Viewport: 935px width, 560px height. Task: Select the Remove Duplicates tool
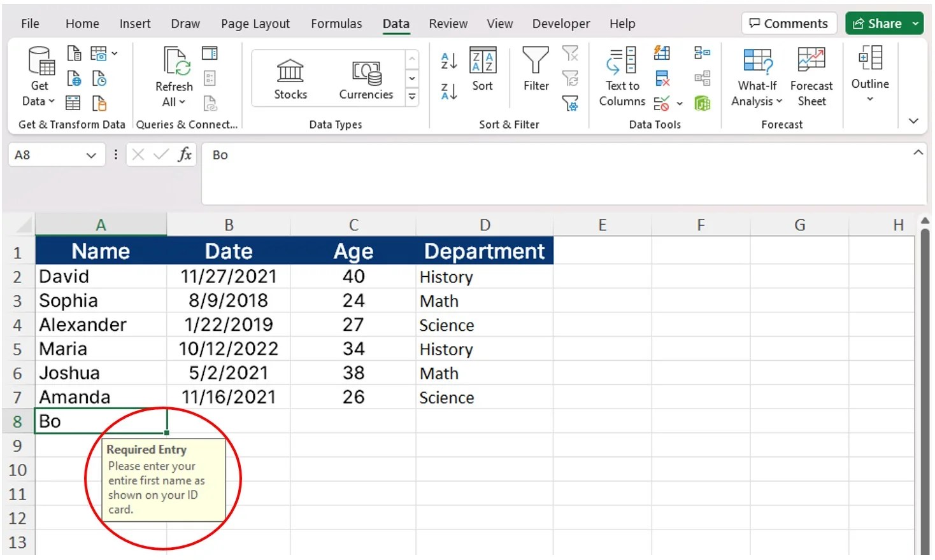662,78
